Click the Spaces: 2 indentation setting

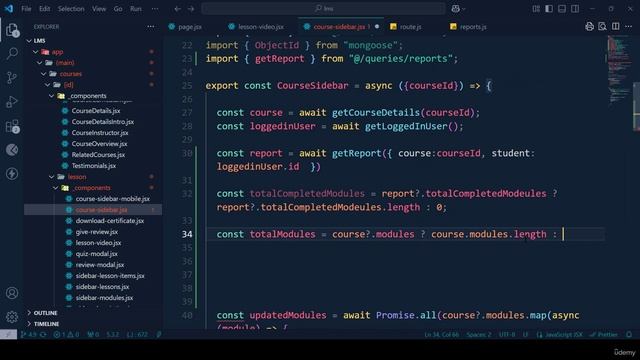click(479, 334)
